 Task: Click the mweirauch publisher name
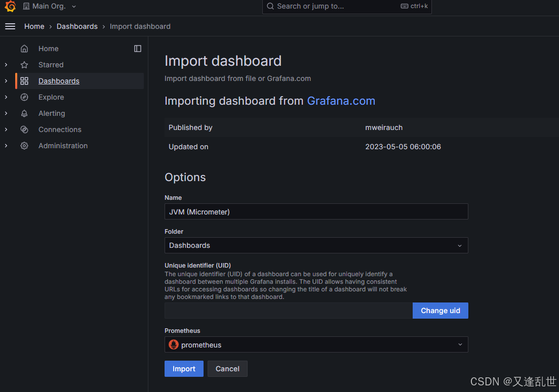click(x=384, y=127)
